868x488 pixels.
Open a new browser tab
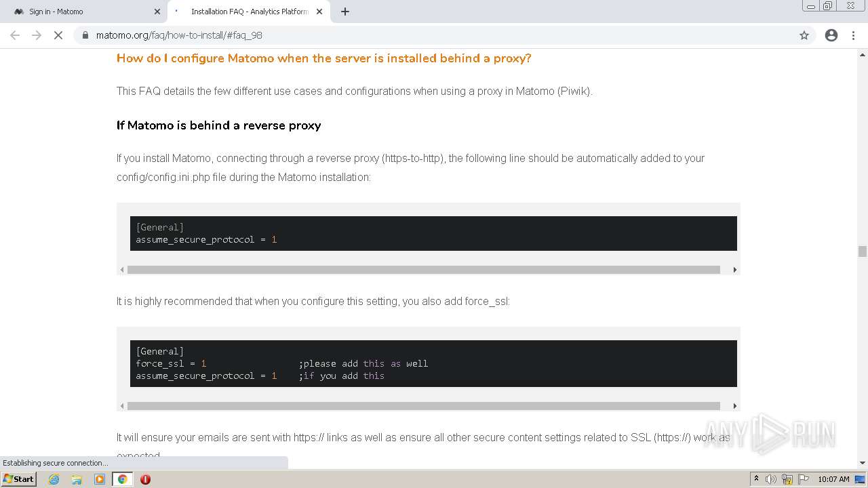(x=344, y=12)
